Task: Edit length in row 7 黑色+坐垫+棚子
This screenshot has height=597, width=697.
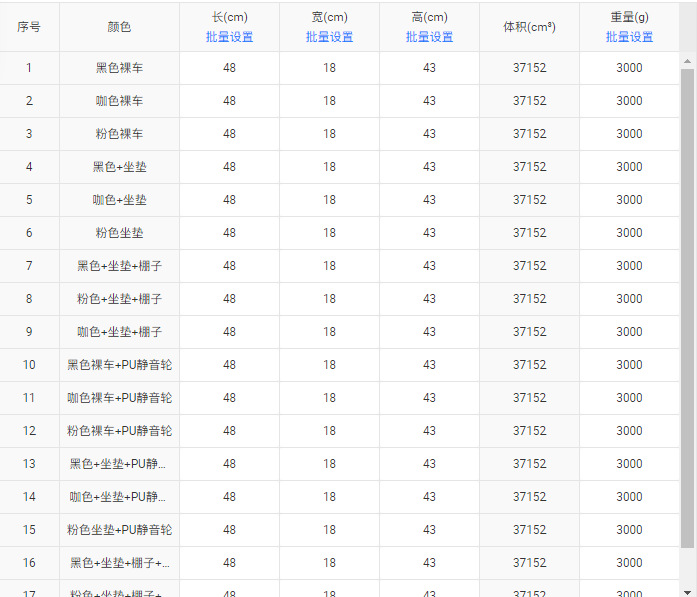Action: point(229,266)
